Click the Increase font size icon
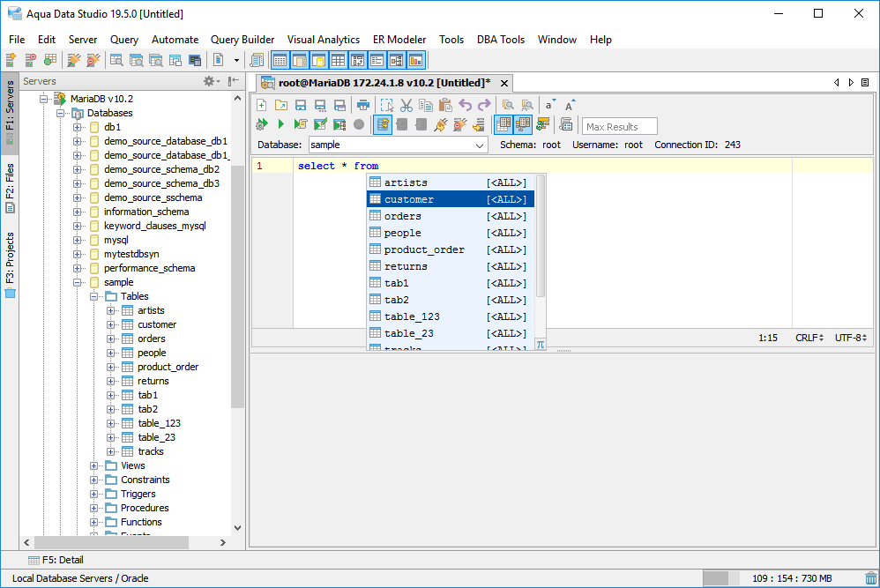This screenshot has width=880, height=588. click(570, 105)
